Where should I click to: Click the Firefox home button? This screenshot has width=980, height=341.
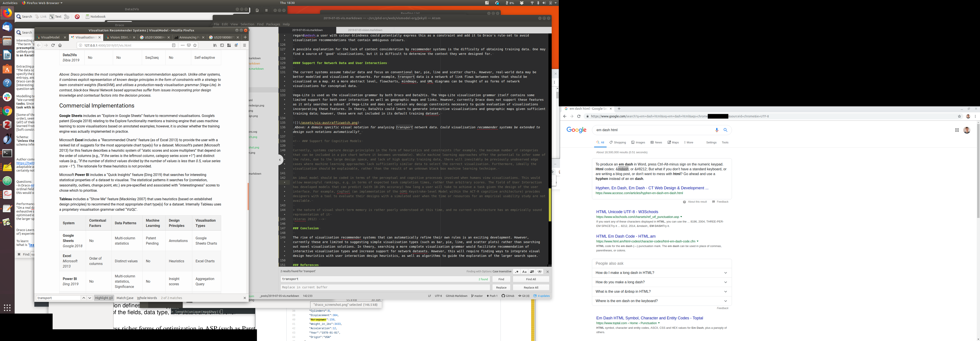coord(60,45)
